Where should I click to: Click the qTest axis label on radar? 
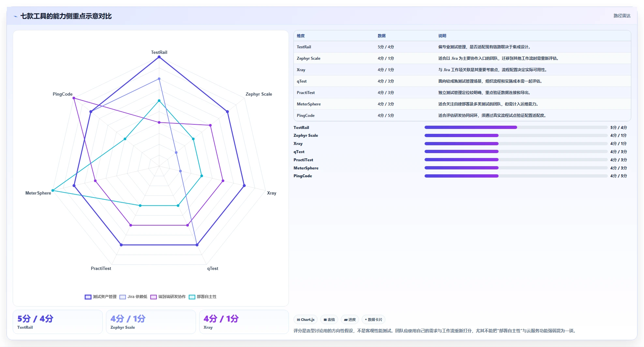[213, 268]
